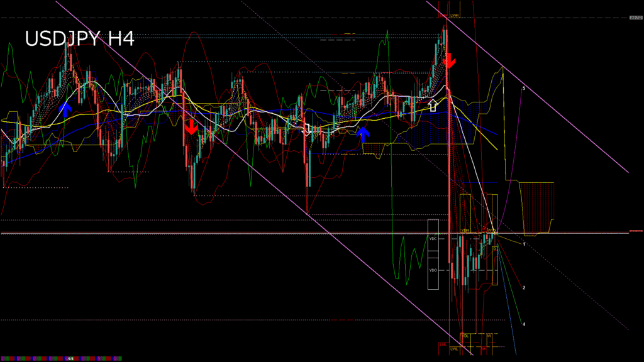Click the projection line label 2
Screen dimensions: 644x362
tap(524, 288)
